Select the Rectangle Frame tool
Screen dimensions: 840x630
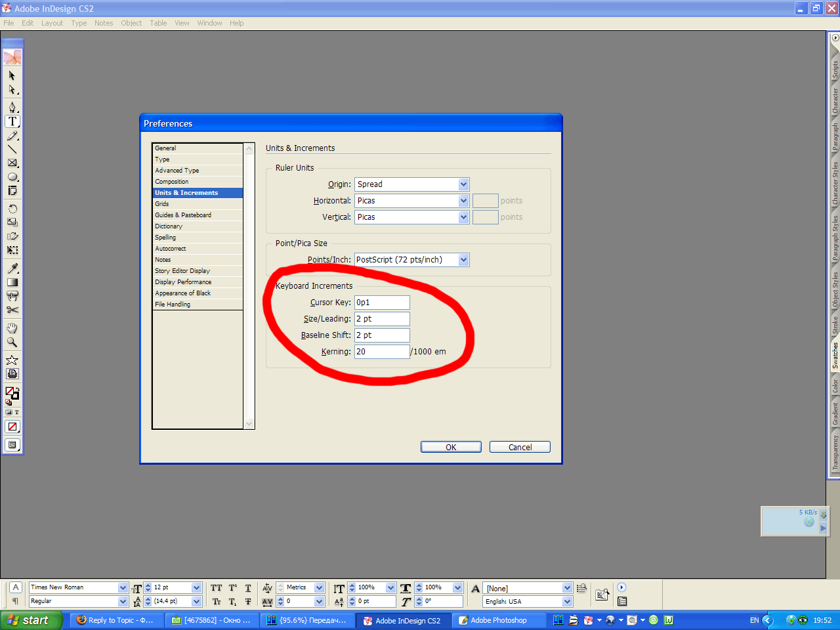click(x=12, y=163)
